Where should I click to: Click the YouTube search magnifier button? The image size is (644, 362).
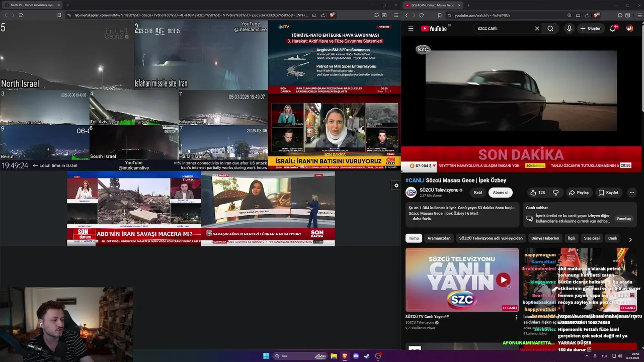point(550,29)
